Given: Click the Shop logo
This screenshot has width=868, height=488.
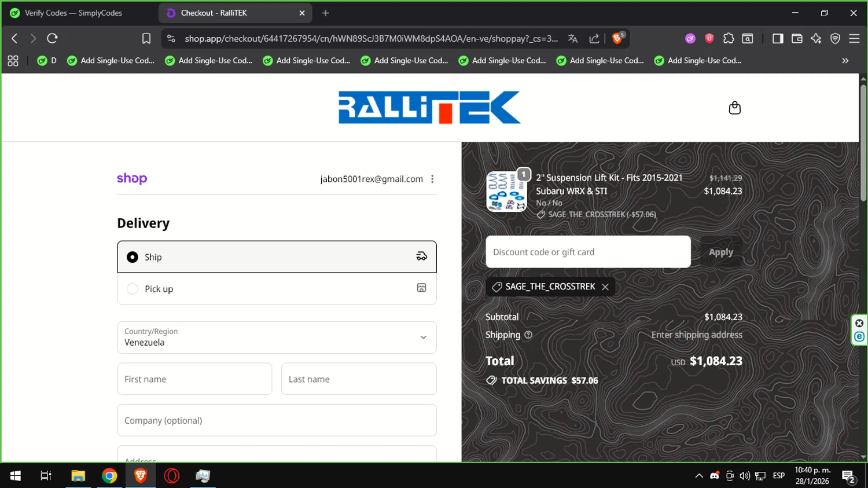Looking at the screenshot, I should 132,178.
